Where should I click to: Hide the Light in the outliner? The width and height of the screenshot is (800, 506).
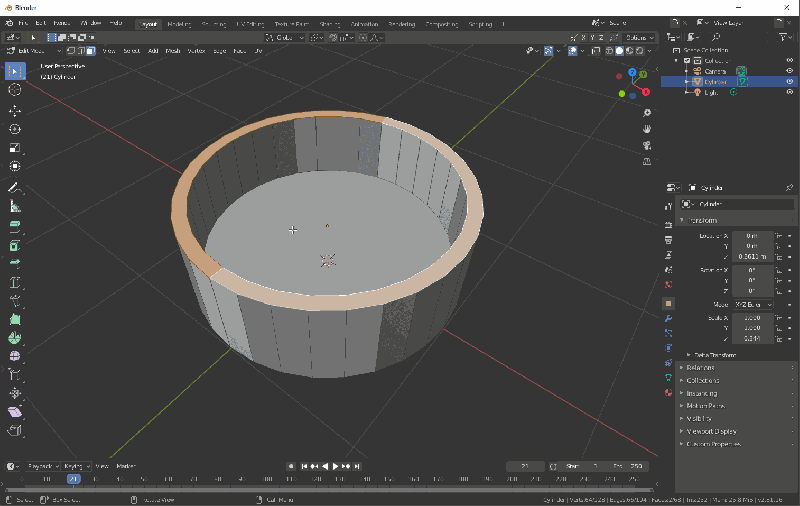coord(790,92)
